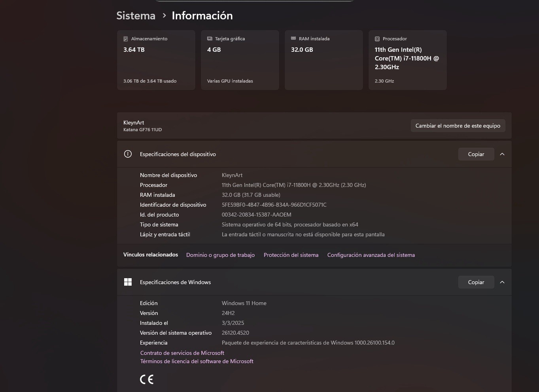Screen dimensions: 539x392
Task: Click the Windows logo icon
Action: [128, 282]
